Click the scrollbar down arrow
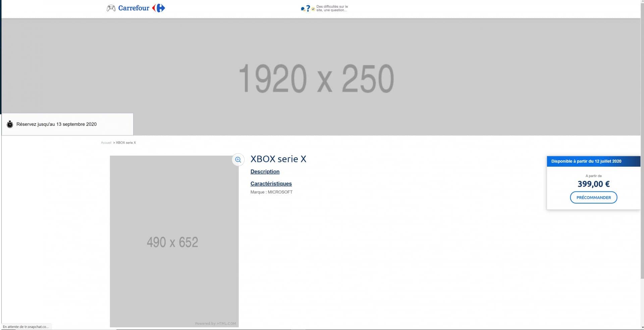The width and height of the screenshot is (644, 330). (x=642, y=327)
